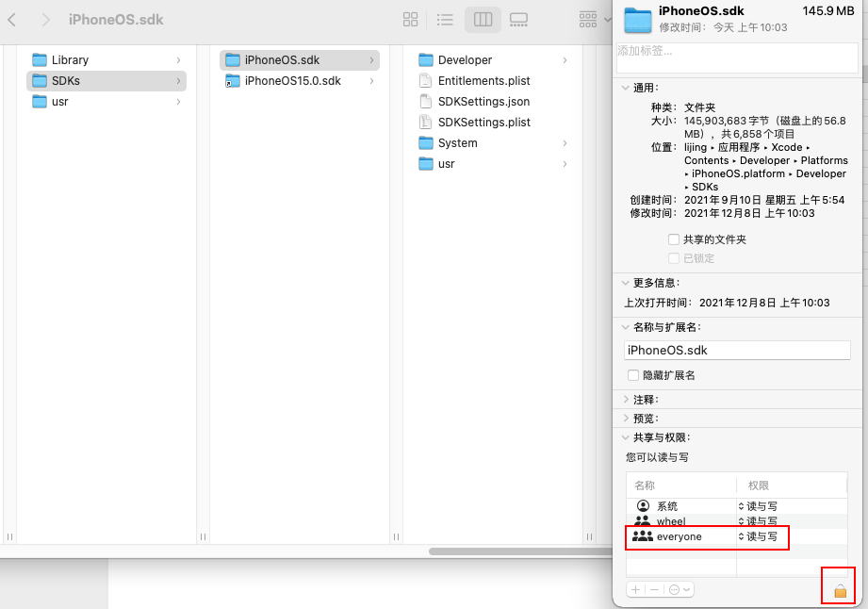Screen dimensions: 868x609
Task: Remove user with the minus button
Action: pos(654,589)
